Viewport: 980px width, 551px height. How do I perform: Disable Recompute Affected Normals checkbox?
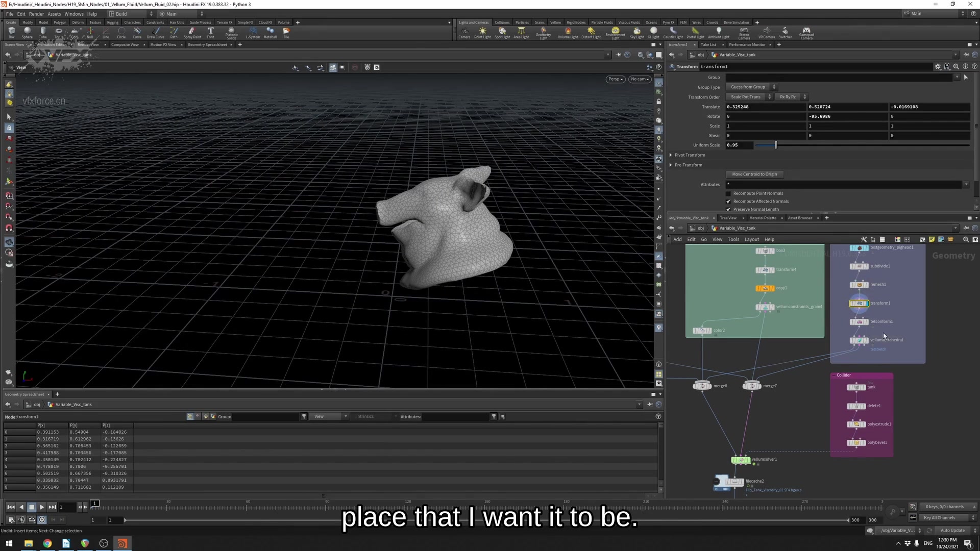click(x=728, y=202)
